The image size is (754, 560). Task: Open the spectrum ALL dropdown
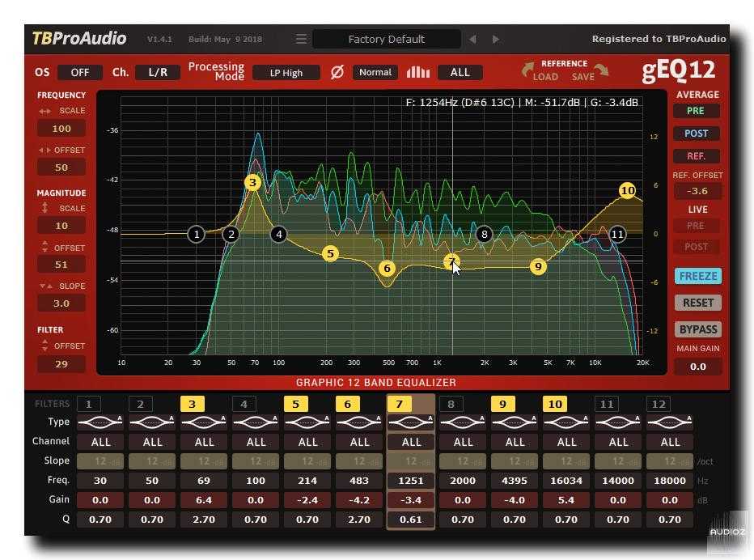[460, 72]
